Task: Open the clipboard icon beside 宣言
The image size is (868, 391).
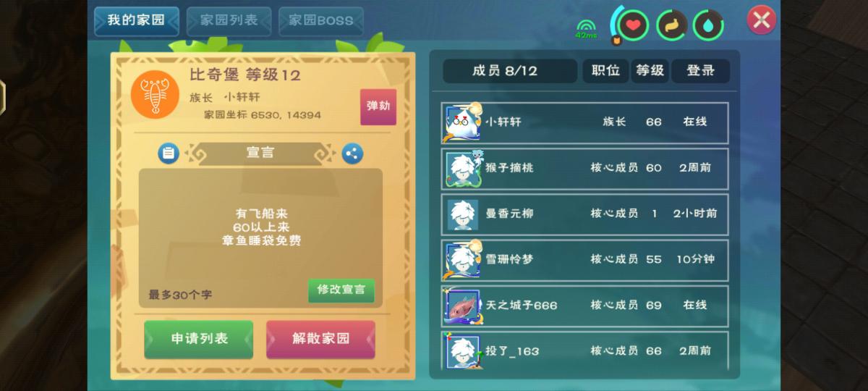Action: click(x=169, y=154)
